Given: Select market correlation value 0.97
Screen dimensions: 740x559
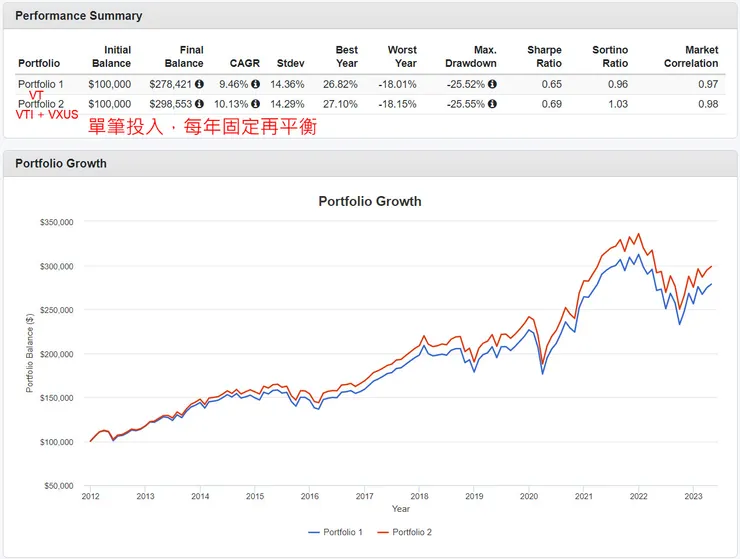Looking at the screenshot, I should (x=708, y=84).
